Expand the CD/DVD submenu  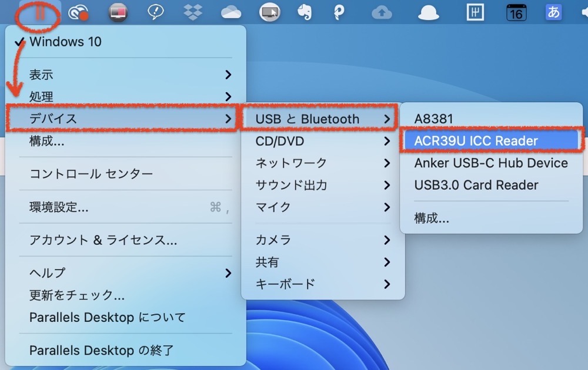point(323,141)
